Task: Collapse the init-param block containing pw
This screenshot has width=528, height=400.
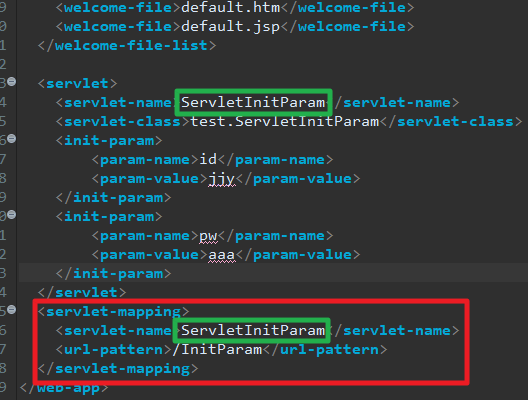Action: click(11, 214)
